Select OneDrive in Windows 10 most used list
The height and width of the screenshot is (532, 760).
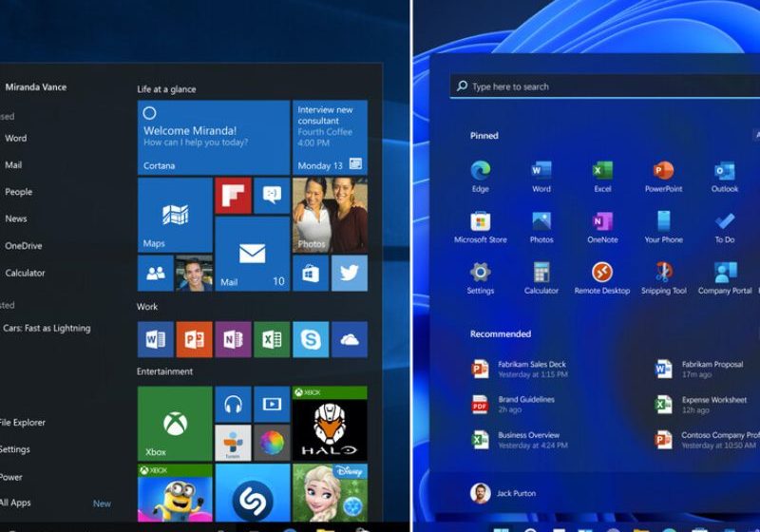[23, 246]
